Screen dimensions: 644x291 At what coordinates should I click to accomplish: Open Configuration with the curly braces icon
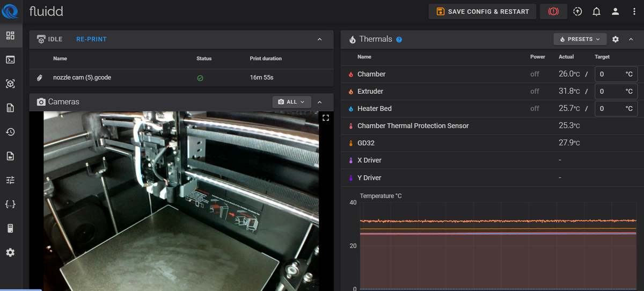(x=10, y=205)
